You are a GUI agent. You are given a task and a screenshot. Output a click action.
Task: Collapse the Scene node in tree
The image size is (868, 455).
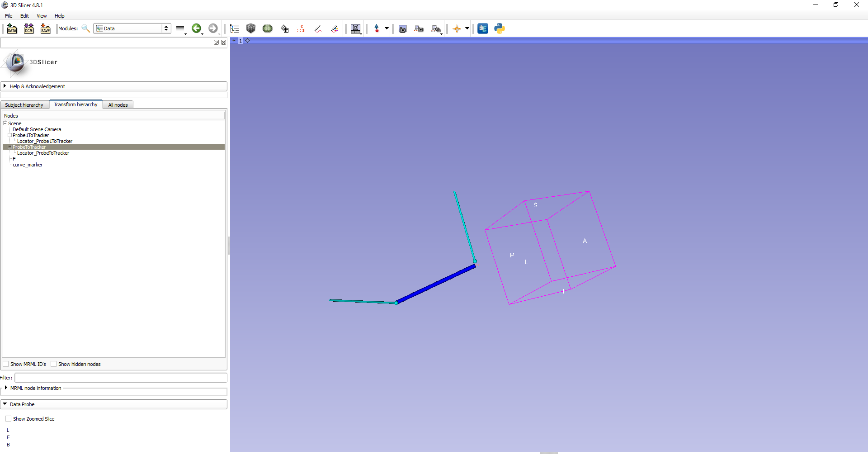point(5,123)
